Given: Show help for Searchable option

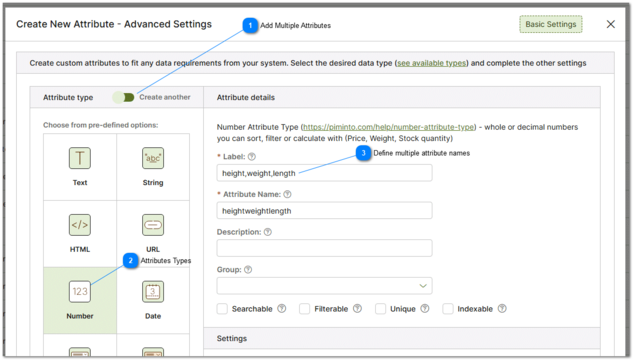Looking at the screenshot, I should pos(282,308).
